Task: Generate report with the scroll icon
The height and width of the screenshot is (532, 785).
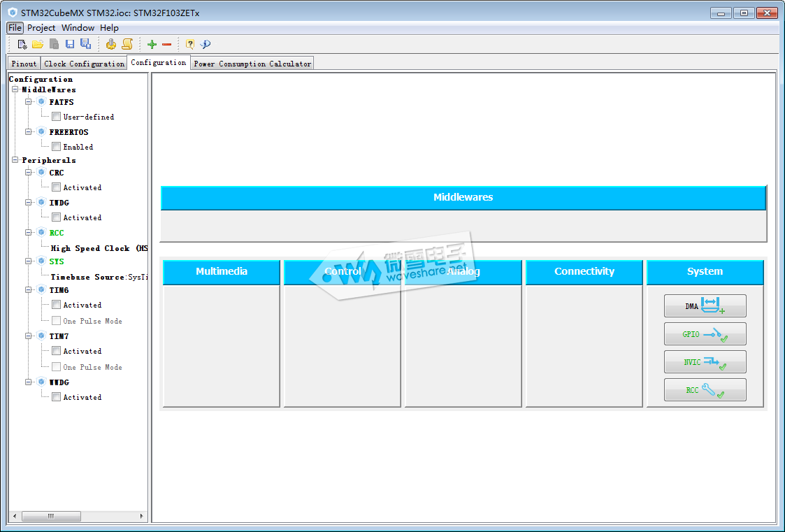Action: [127, 45]
